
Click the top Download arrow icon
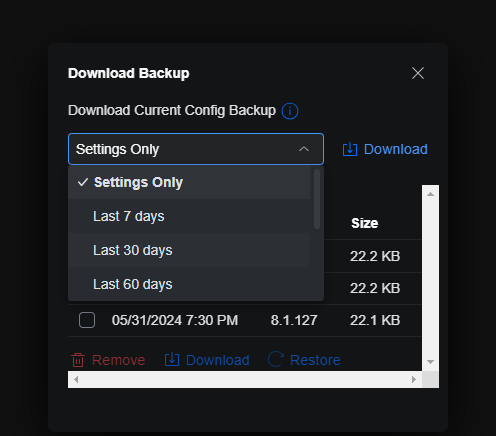[350, 149]
